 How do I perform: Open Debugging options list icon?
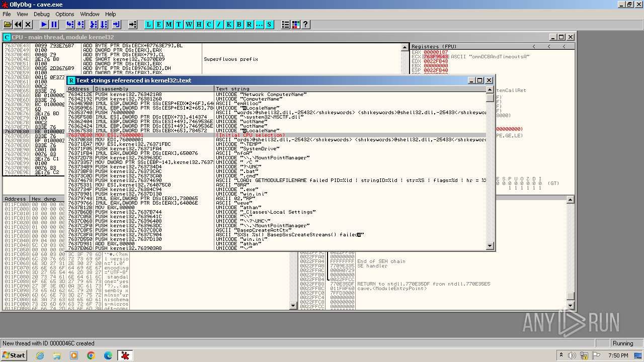(x=286, y=24)
